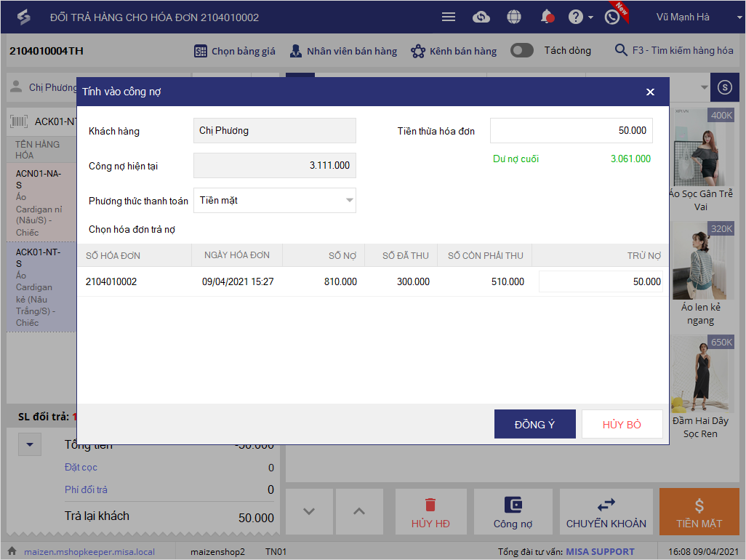Viewport: 746px width, 560px height.
Task: Click the globe language icon
Action: (514, 17)
